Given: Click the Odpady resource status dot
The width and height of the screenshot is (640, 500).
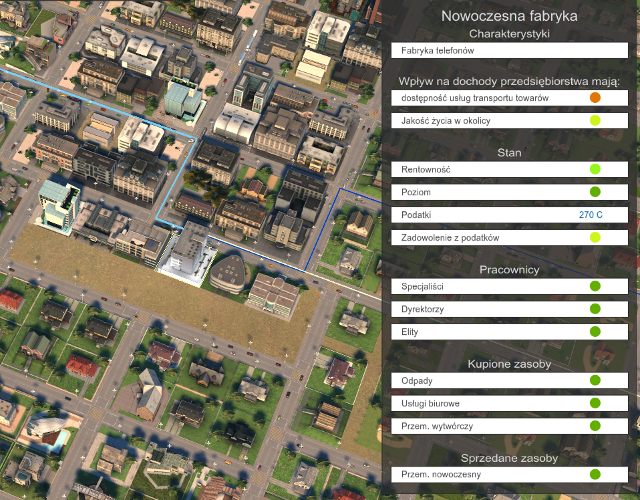Looking at the screenshot, I should [595, 380].
